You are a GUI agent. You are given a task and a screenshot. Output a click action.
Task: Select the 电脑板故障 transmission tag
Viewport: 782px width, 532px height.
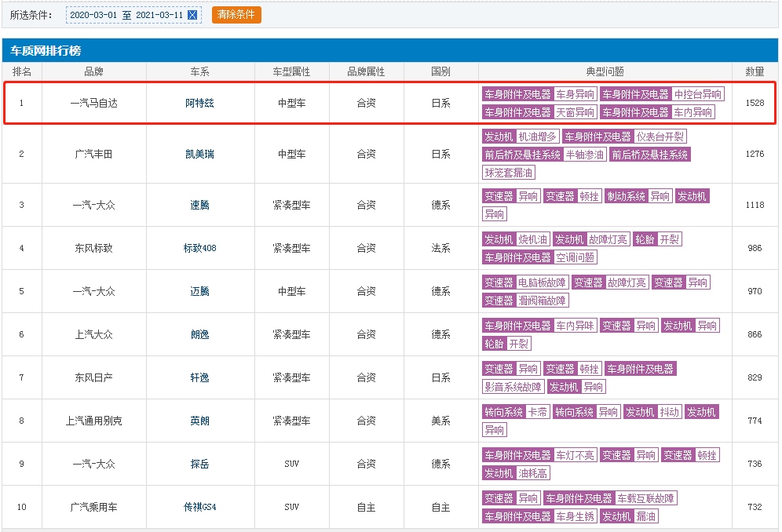pos(542,282)
